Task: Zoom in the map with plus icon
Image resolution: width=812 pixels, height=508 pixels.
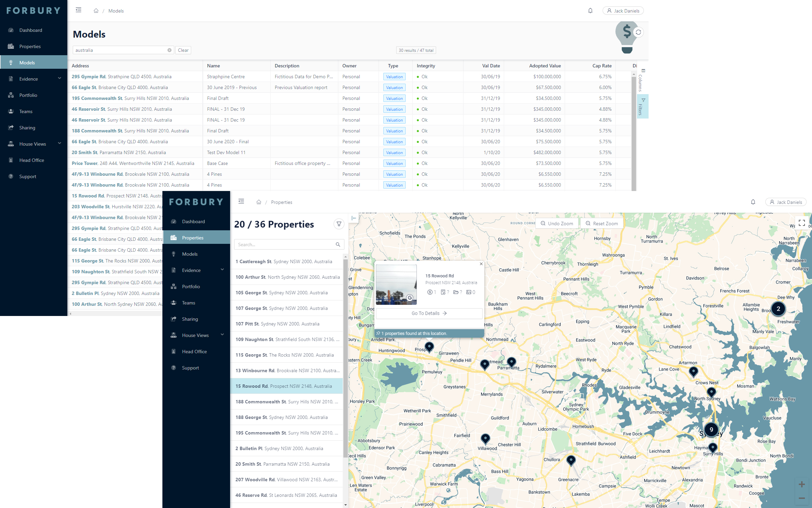Action: coord(802,484)
